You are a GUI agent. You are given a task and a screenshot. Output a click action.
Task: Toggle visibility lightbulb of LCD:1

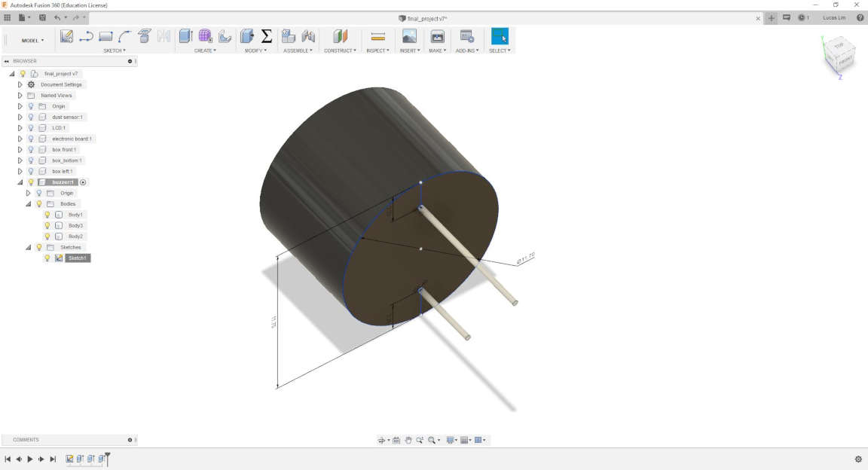pos(31,128)
